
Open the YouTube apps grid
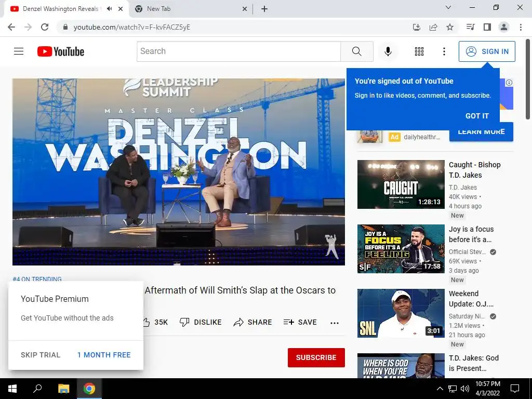419,51
